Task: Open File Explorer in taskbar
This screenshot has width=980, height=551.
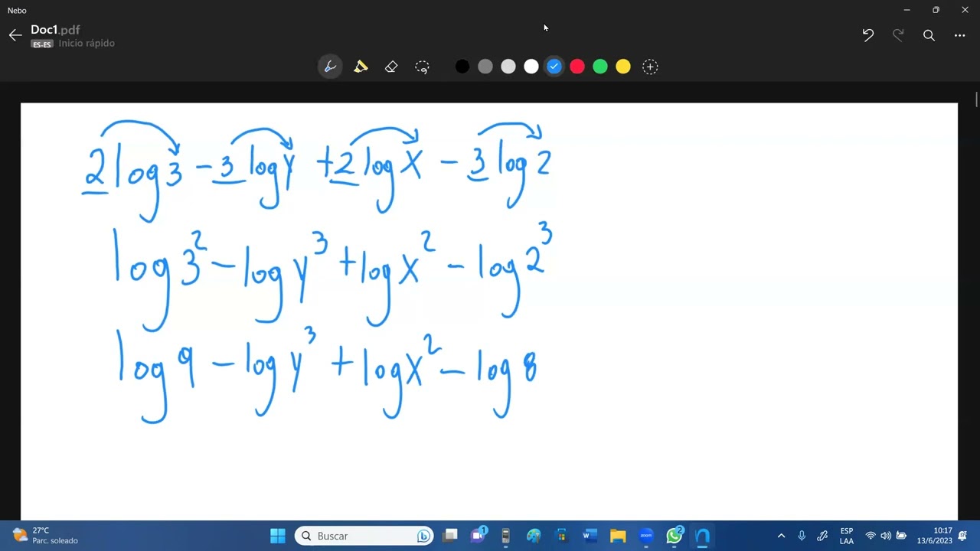Action: click(x=618, y=536)
